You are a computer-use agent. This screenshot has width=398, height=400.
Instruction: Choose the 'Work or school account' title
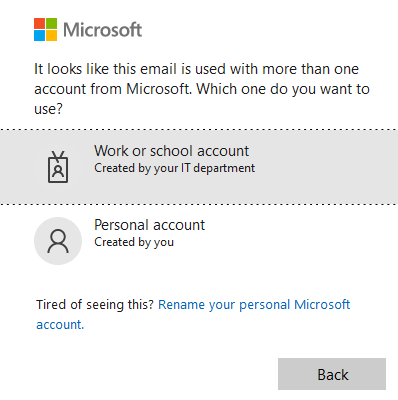pyautogui.click(x=171, y=151)
